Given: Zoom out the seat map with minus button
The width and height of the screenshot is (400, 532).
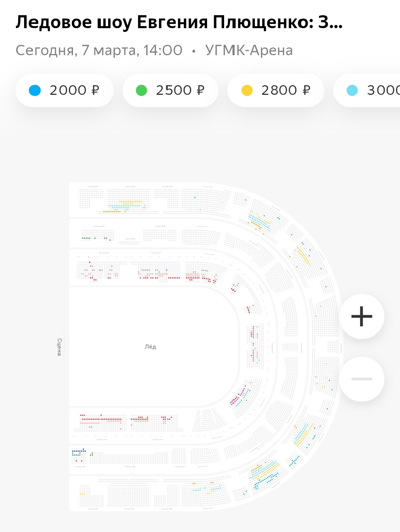Looking at the screenshot, I should [362, 379].
